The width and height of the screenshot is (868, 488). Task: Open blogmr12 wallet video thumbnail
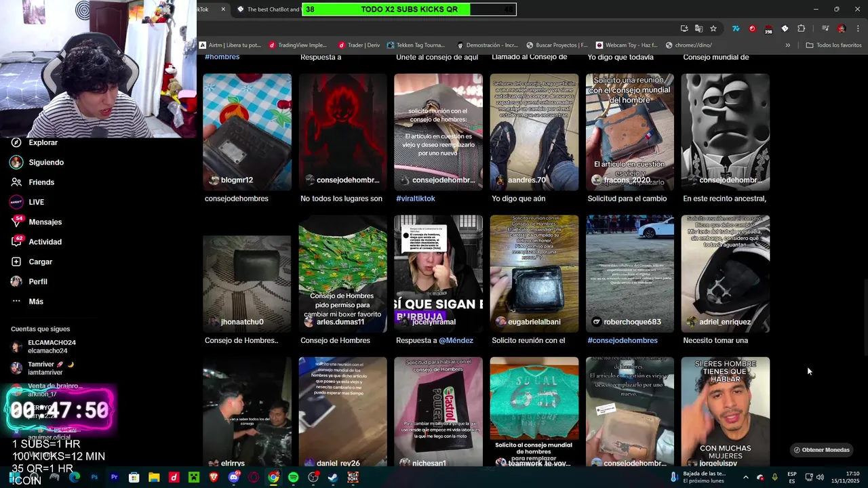[x=247, y=132]
